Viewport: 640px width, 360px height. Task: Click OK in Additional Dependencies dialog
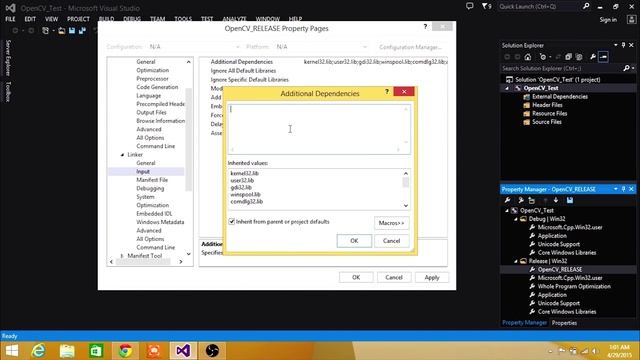click(354, 241)
